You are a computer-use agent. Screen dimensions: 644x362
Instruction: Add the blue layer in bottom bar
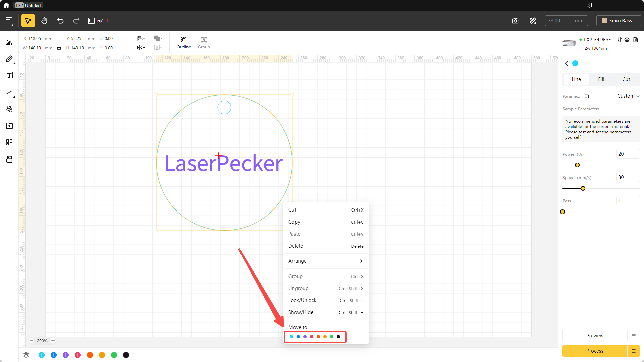click(54, 355)
